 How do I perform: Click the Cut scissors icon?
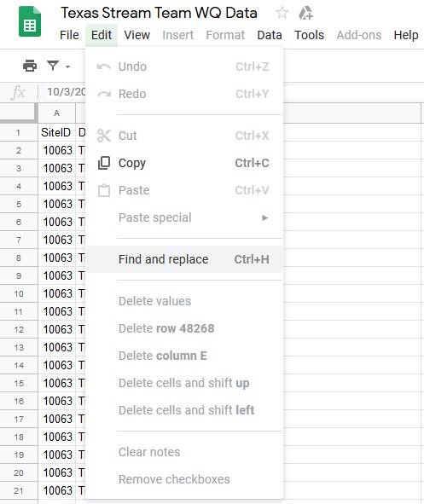coord(104,136)
